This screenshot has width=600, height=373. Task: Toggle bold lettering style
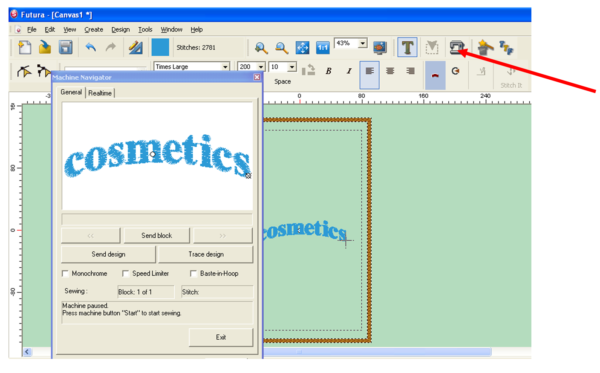point(328,71)
